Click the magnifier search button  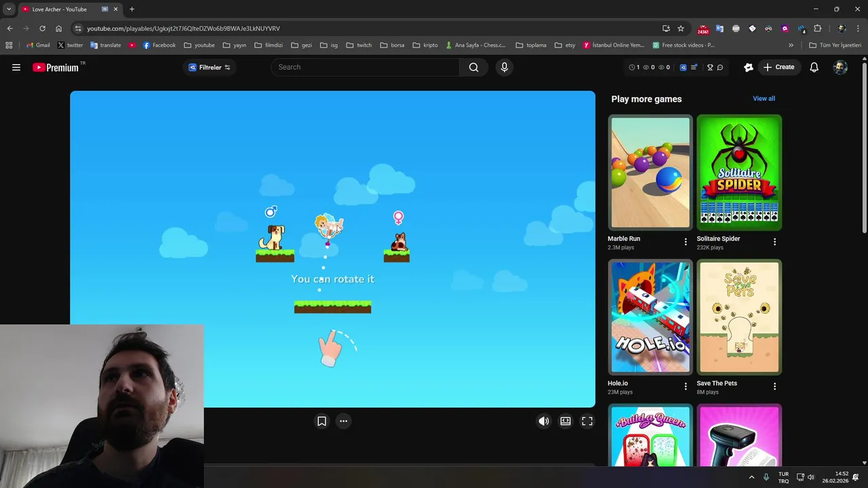pyautogui.click(x=474, y=67)
